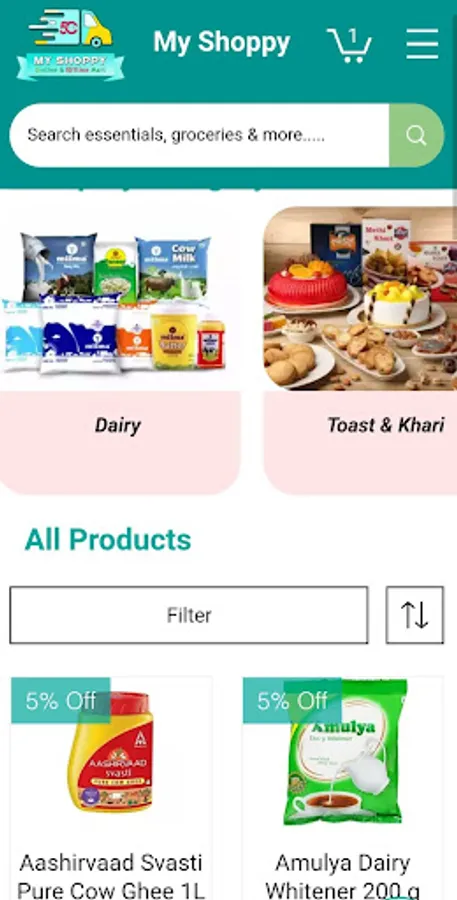Click the cart item count number
The height and width of the screenshot is (900, 457).
click(x=352, y=36)
